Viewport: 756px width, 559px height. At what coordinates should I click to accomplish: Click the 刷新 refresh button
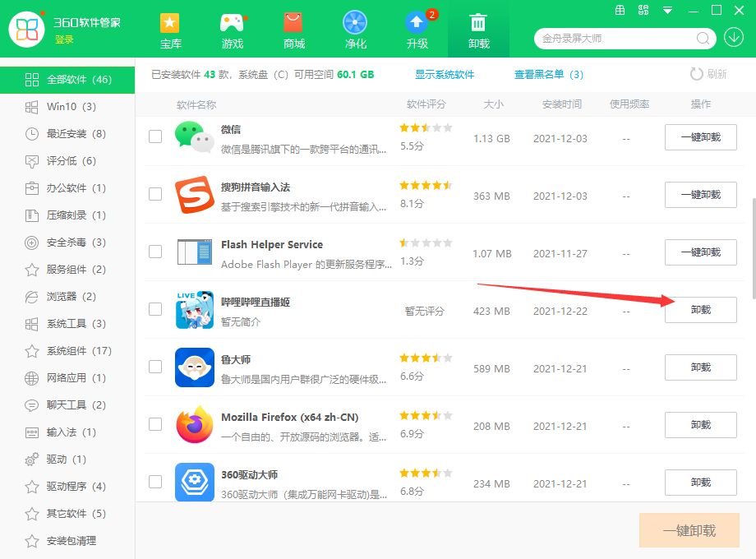point(708,74)
